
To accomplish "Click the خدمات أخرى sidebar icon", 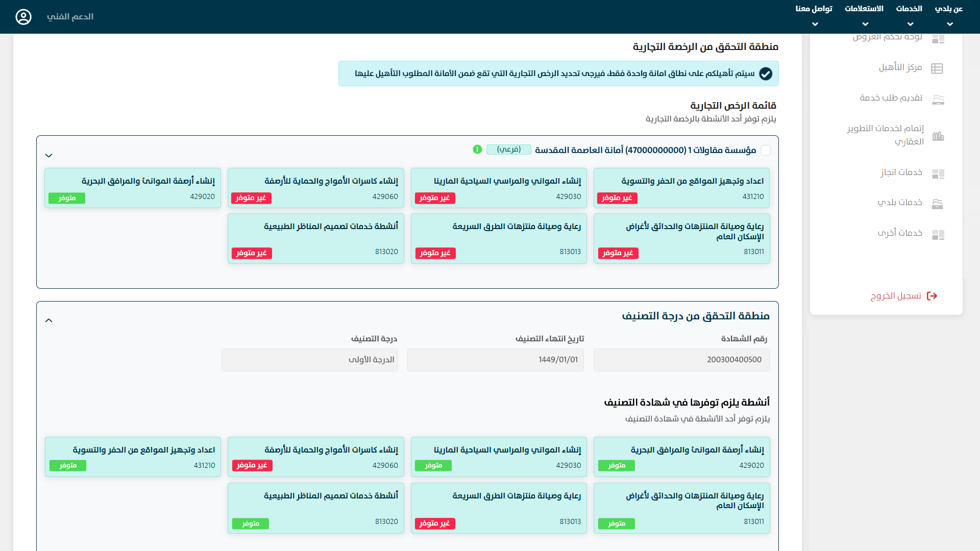I will [938, 234].
